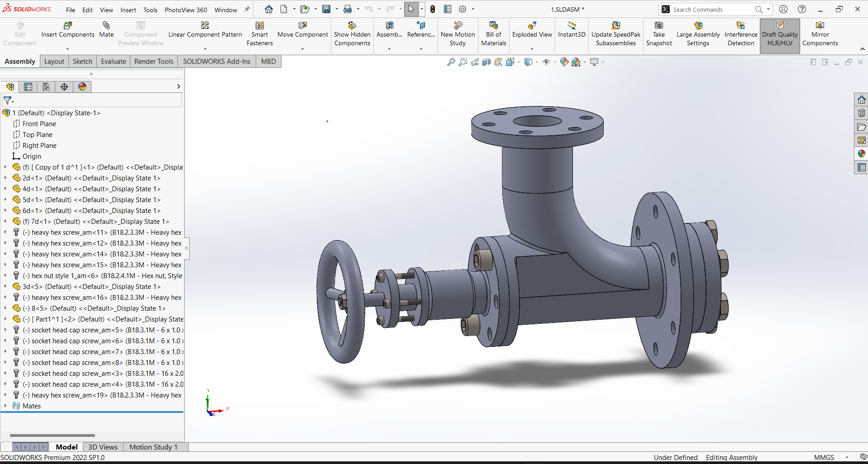Click the Search Commands field
Viewport: 868px width, 464px height.
tap(713, 9)
